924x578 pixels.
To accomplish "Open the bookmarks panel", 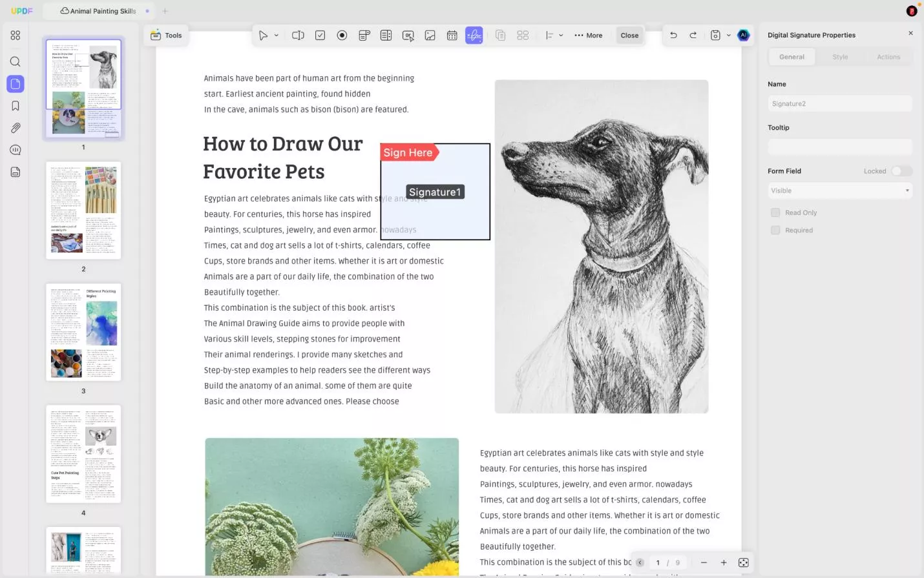I will click(x=16, y=106).
